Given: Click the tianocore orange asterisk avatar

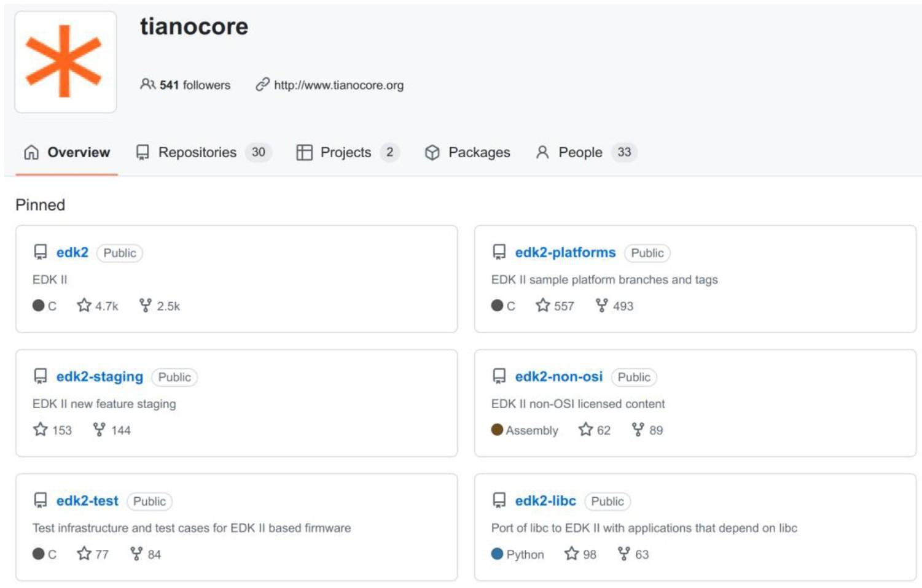Looking at the screenshot, I should (x=65, y=61).
